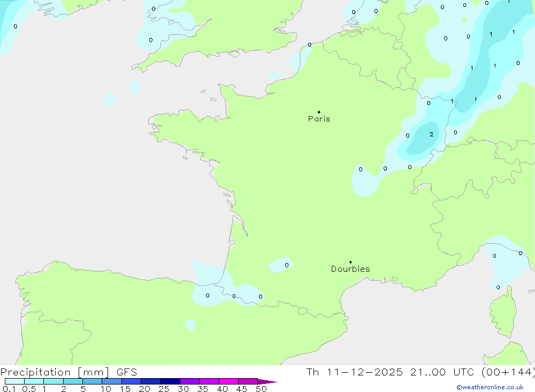The height and width of the screenshot is (392, 535).
Task: Click the "20" legend scale label
Action: coord(144,389)
